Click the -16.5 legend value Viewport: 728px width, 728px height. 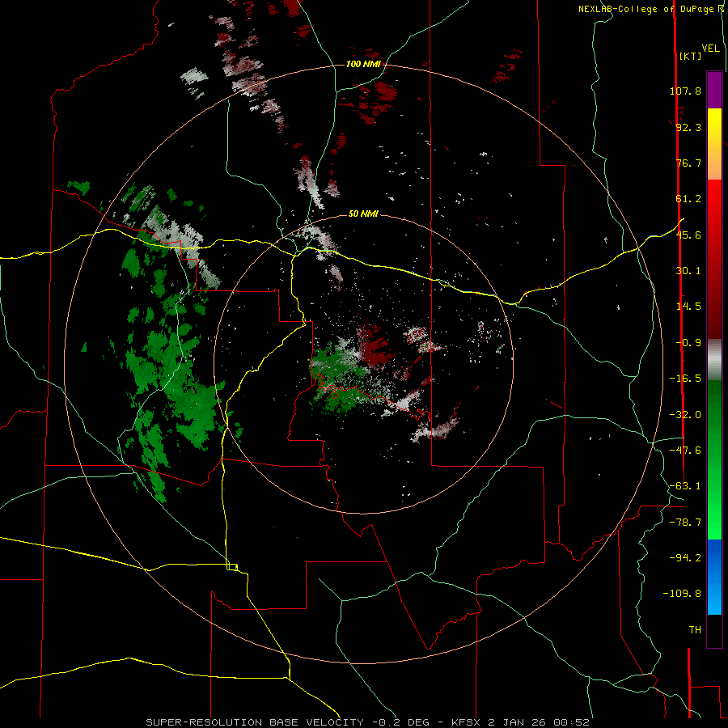pyautogui.click(x=685, y=379)
